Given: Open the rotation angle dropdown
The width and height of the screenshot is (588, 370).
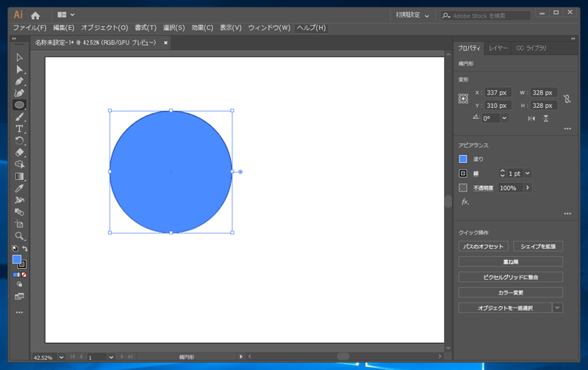Looking at the screenshot, I should 504,118.
